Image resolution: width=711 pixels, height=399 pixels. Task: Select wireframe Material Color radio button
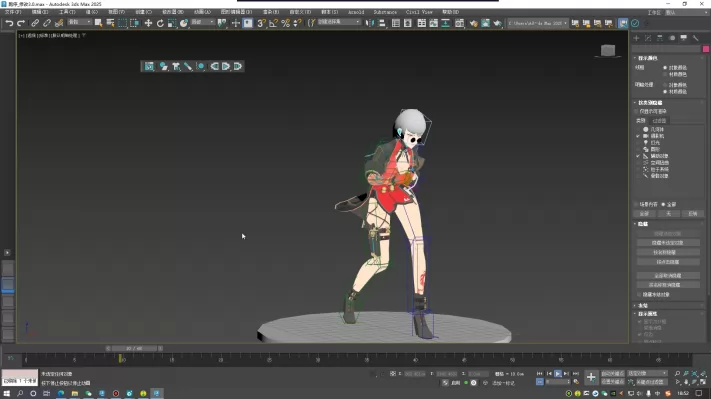(x=665, y=74)
